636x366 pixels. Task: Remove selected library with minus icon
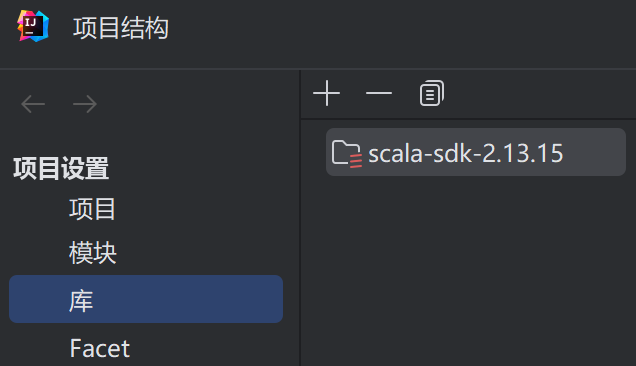379,93
